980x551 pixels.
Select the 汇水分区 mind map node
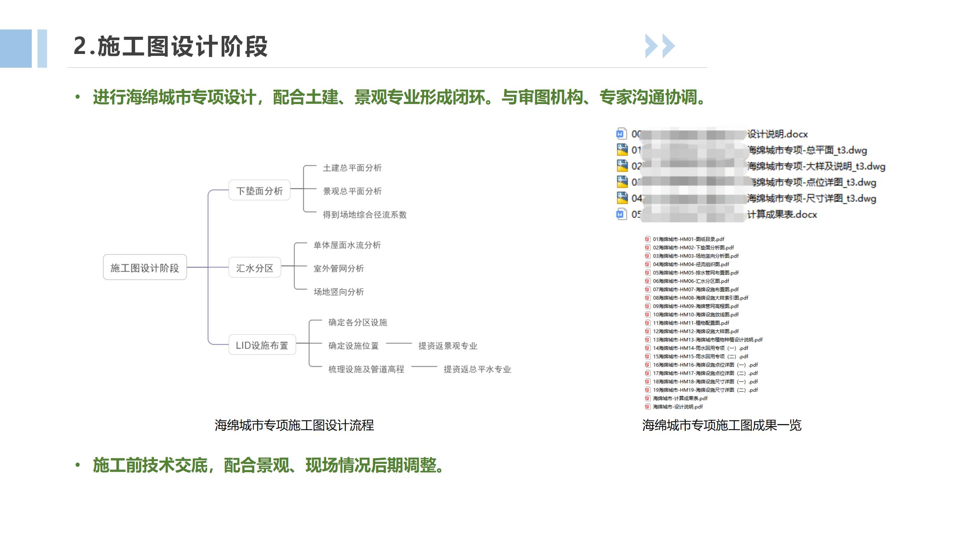point(255,267)
